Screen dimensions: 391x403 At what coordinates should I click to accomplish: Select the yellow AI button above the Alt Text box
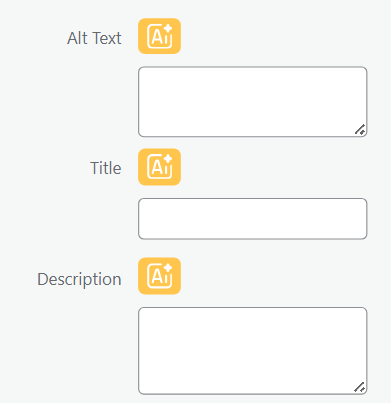tap(159, 36)
